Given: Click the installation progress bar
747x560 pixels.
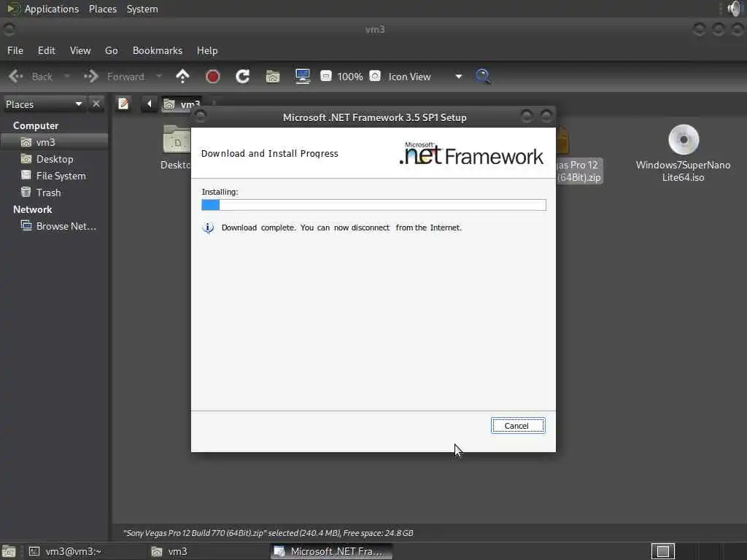Looking at the screenshot, I should click(x=373, y=205).
